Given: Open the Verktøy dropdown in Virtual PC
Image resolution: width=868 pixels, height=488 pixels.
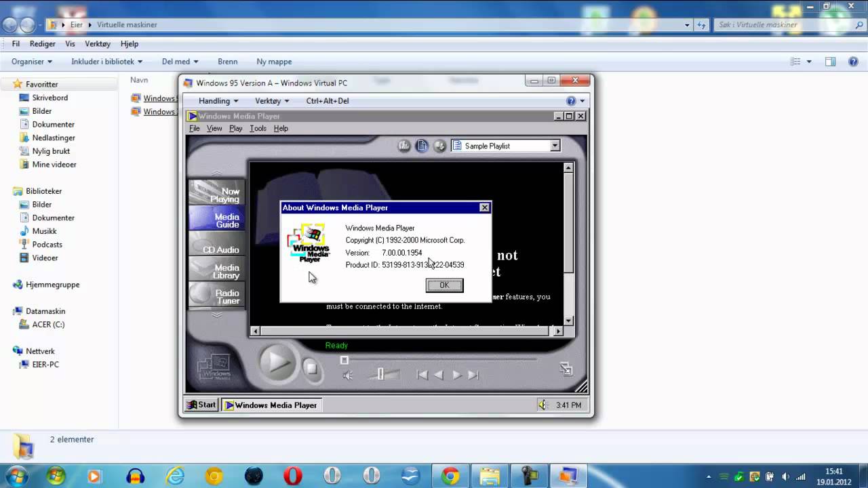Looking at the screenshot, I should 272,101.
